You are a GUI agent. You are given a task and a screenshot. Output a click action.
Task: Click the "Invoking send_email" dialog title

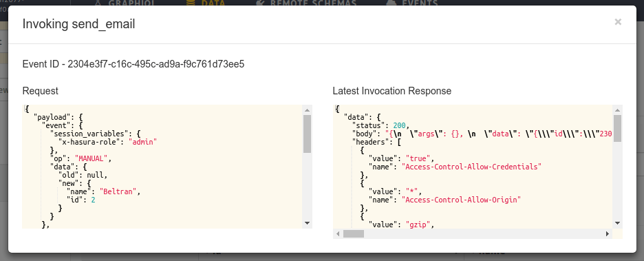pos(78,24)
